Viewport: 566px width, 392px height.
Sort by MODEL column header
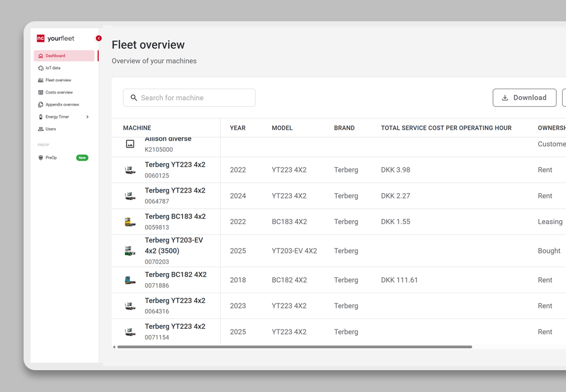coord(282,128)
